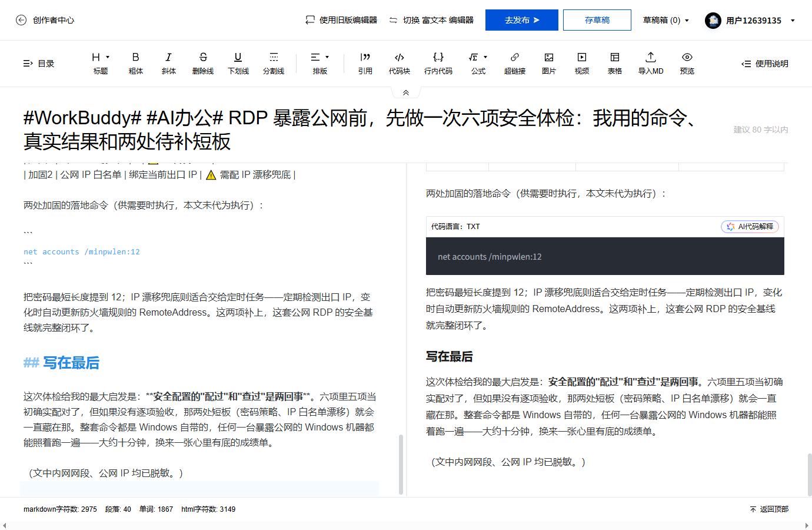
Task: Click the 写在最后 heading in preview
Action: click(x=450, y=357)
